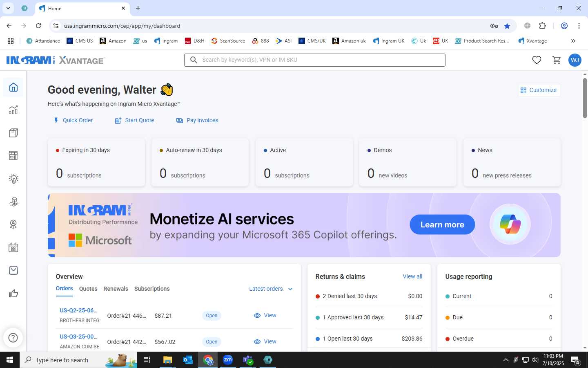Switch to the Subscriptions tab

[x=152, y=289]
